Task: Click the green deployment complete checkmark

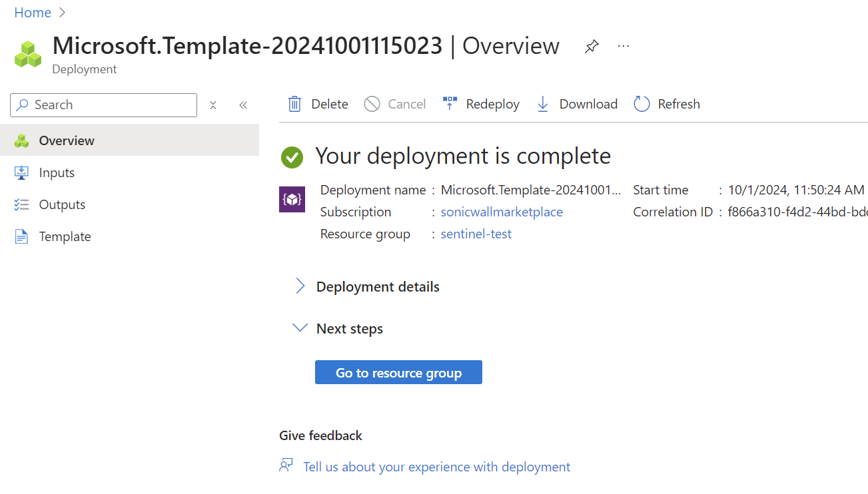Action: [292, 158]
